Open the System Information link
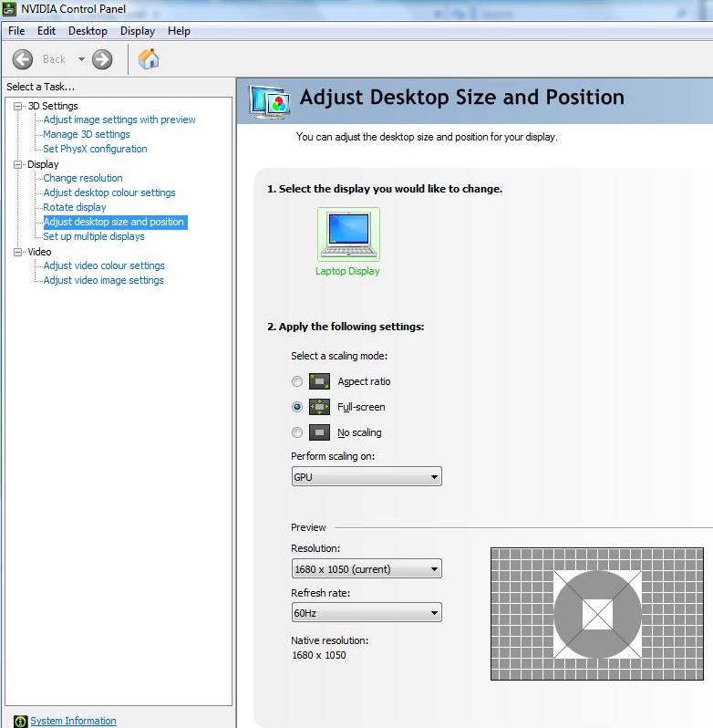 pyautogui.click(x=73, y=721)
